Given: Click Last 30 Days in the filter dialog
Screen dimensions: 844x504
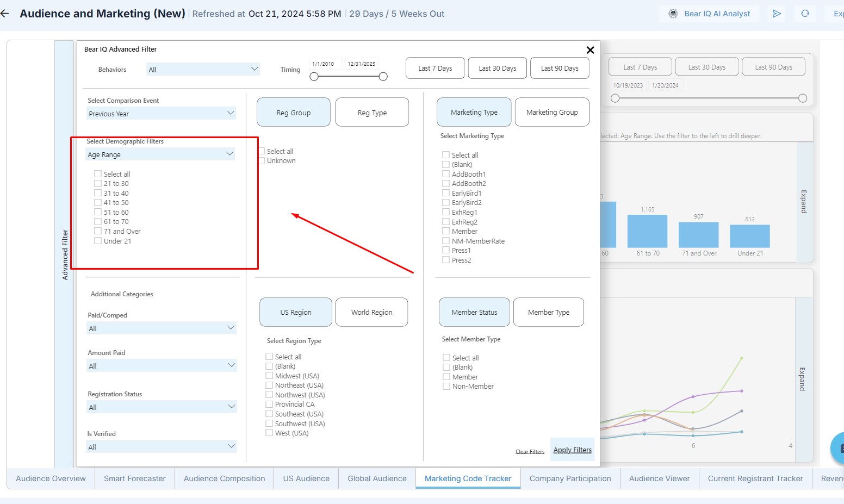Looking at the screenshot, I should click(498, 68).
